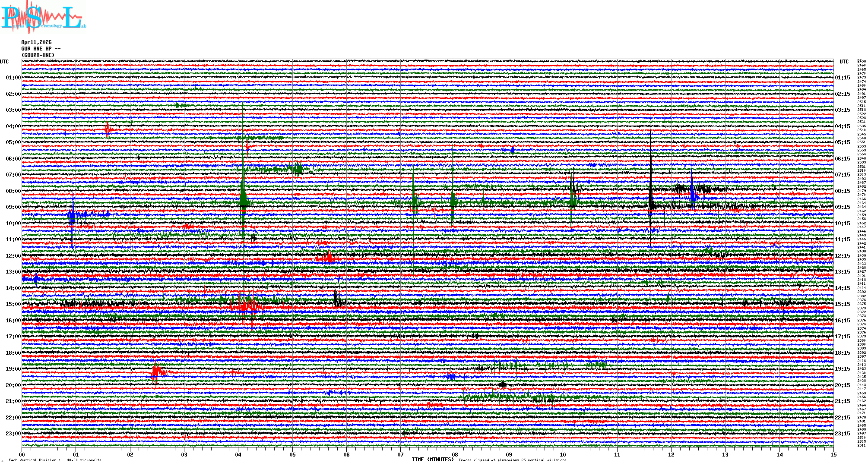Screen dimensions: 868x466
Task: Select the 01:00 hour label on left
Action: (x=13, y=78)
